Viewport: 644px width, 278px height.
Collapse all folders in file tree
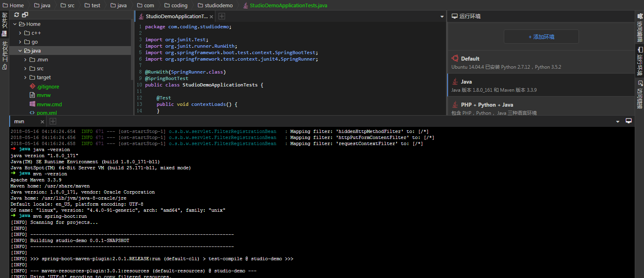[x=25, y=15]
